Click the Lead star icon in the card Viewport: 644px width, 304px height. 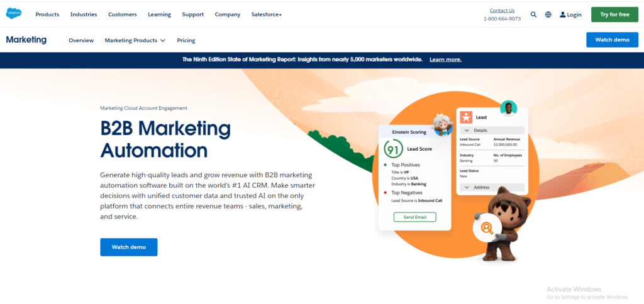tap(466, 117)
